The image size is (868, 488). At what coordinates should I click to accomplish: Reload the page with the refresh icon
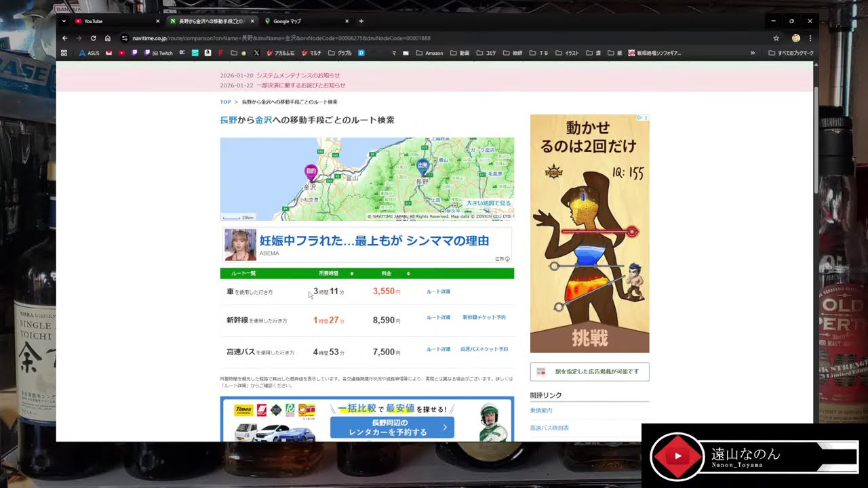tap(94, 38)
